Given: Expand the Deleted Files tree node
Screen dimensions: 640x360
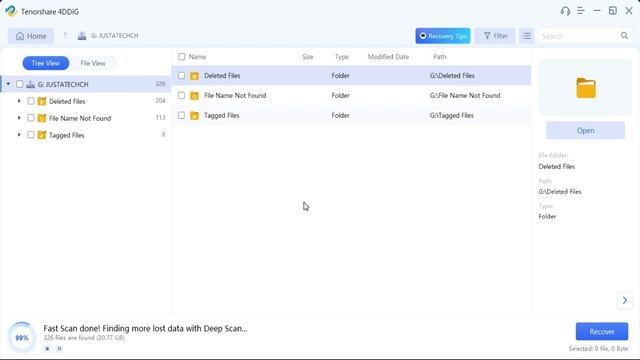Looking at the screenshot, I should click(19, 101).
